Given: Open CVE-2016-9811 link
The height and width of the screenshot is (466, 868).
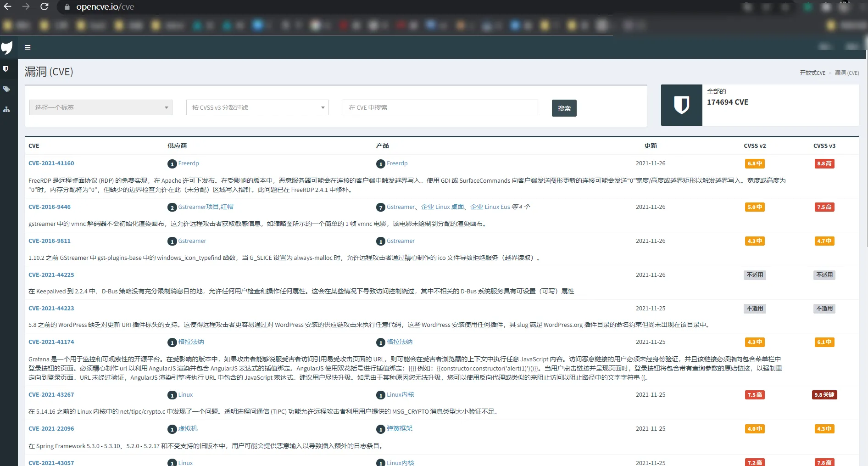Looking at the screenshot, I should click(x=50, y=241).
